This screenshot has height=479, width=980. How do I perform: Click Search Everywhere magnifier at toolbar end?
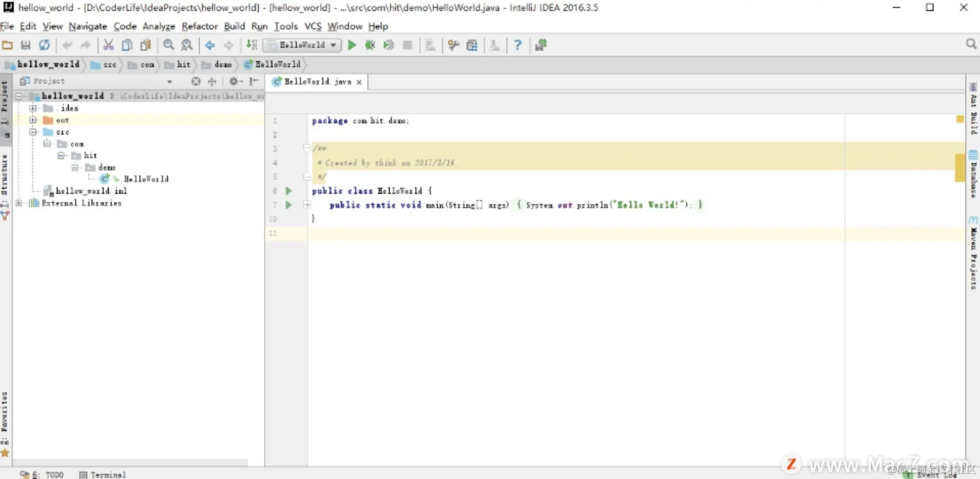coord(971,44)
